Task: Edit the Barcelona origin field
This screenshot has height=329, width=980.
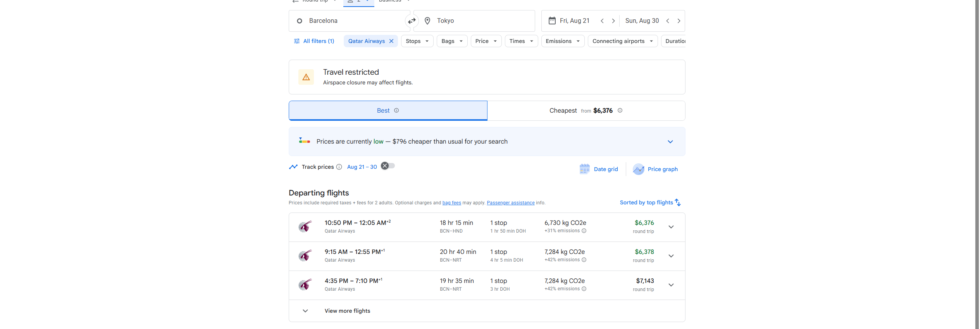Action: pos(349,21)
